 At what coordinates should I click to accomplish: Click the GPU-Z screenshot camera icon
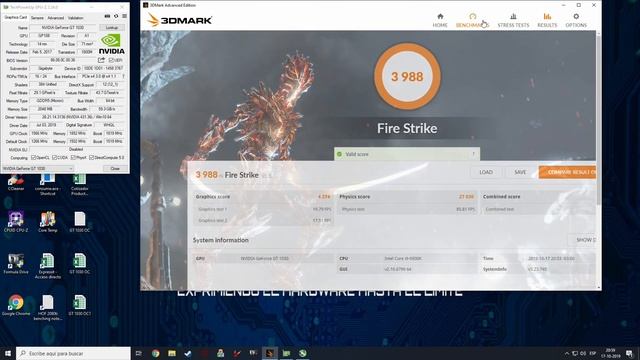[x=107, y=16]
